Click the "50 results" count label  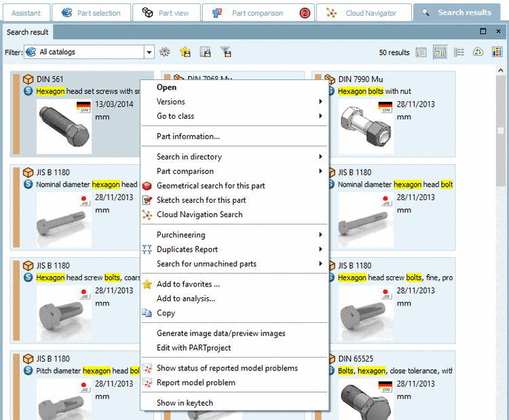pyautogui.click(x=394, y=52)
